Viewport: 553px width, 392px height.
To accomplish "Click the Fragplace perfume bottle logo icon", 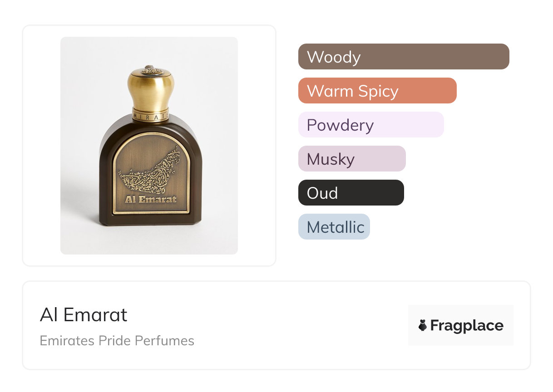I will pyautogui.click(x=423, y=325).
